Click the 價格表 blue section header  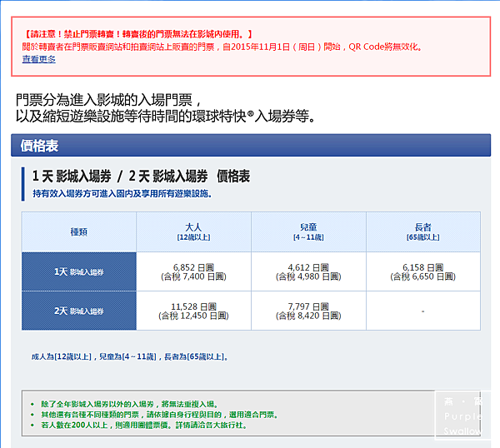[251, 146]
